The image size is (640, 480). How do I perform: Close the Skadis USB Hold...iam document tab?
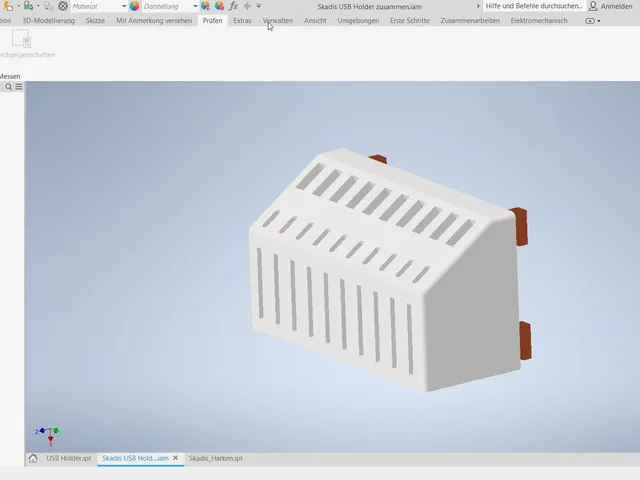pyautogui.click(x=176, y=458)
